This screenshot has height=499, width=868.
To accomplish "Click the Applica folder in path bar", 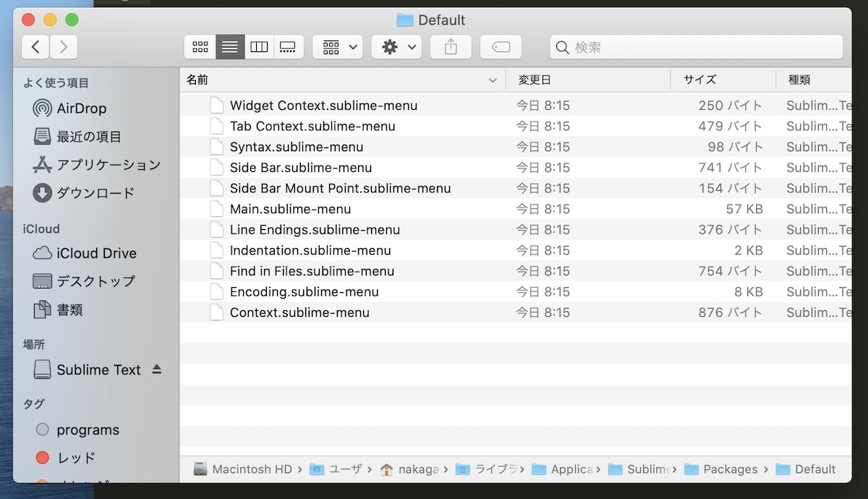I will [x=563, y=469].
